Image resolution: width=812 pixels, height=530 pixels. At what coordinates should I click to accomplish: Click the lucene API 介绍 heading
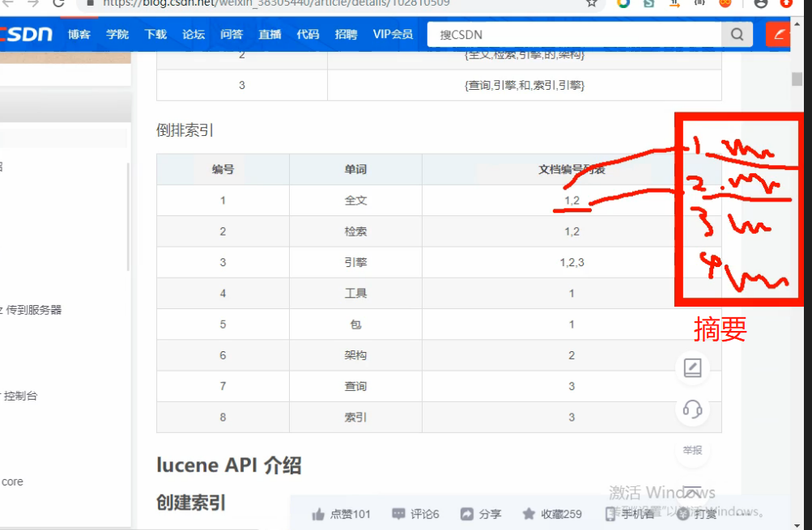[229, 465]
